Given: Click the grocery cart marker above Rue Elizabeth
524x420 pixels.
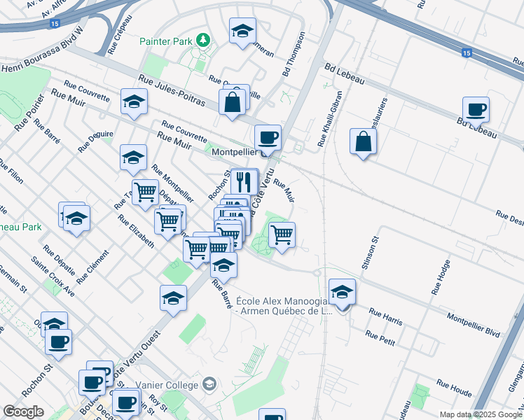Looking at the screenshot, I should click(167, 222).
